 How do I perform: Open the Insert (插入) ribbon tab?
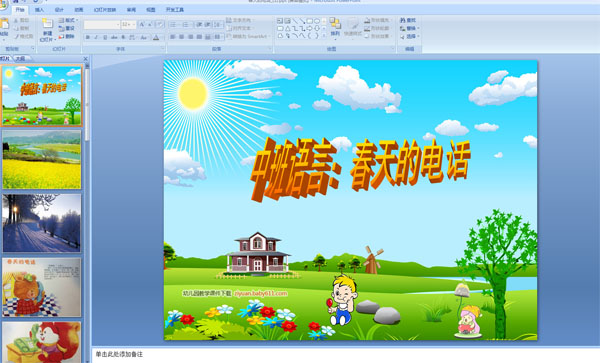(39, 10)
